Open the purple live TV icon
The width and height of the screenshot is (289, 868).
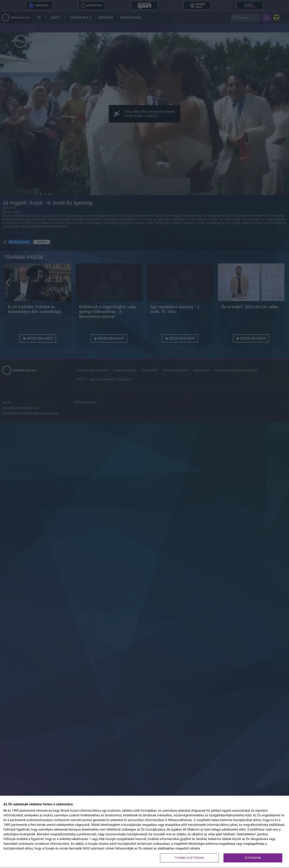(x=266, y=18)
